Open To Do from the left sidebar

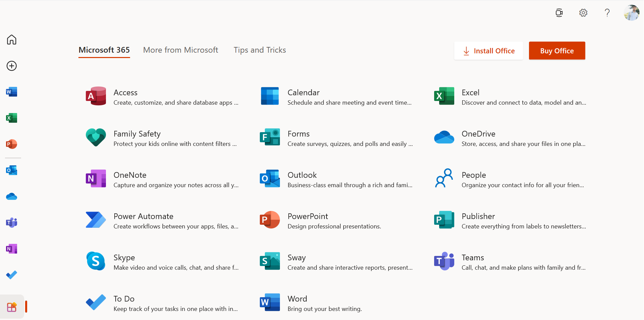tap(11, 275)
